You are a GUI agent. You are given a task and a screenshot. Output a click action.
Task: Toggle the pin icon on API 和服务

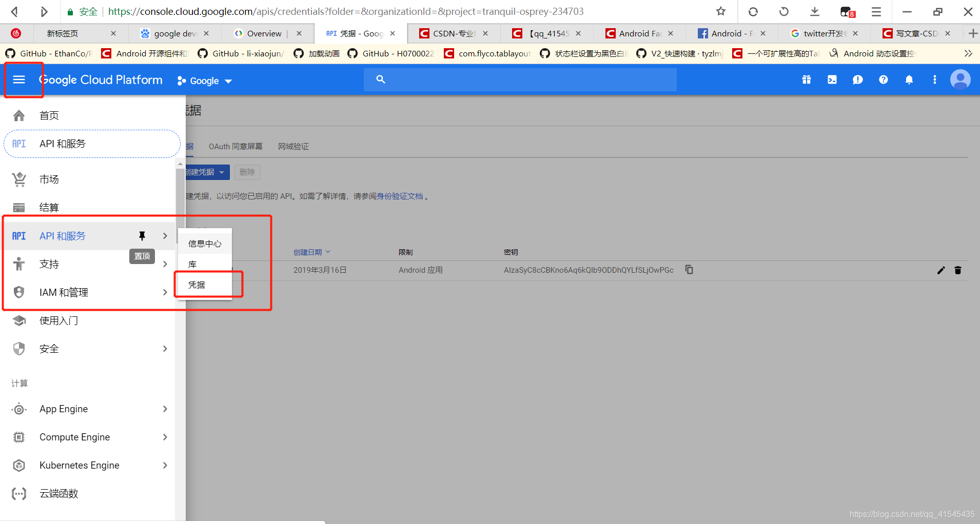[x=142, y=236]
